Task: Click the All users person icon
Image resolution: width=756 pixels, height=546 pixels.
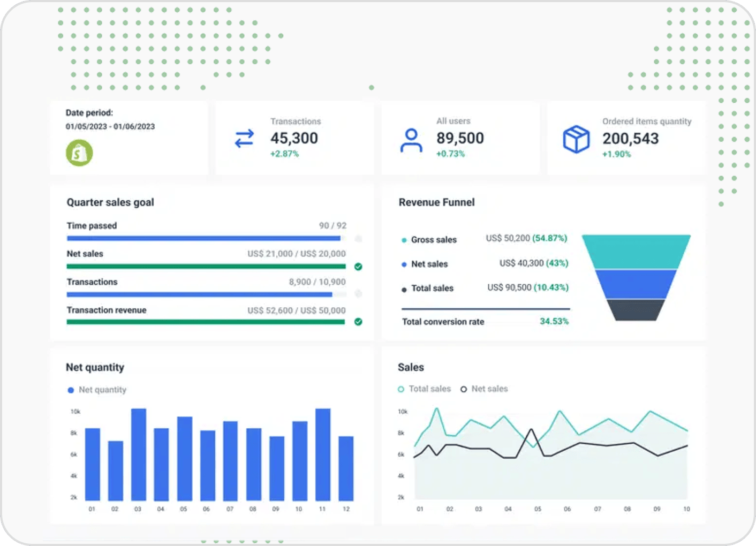Action: click(411, 140)
